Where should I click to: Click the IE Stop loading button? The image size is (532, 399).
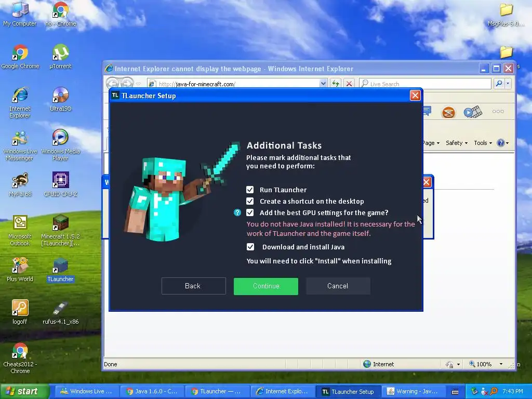[x=349, y=84]
